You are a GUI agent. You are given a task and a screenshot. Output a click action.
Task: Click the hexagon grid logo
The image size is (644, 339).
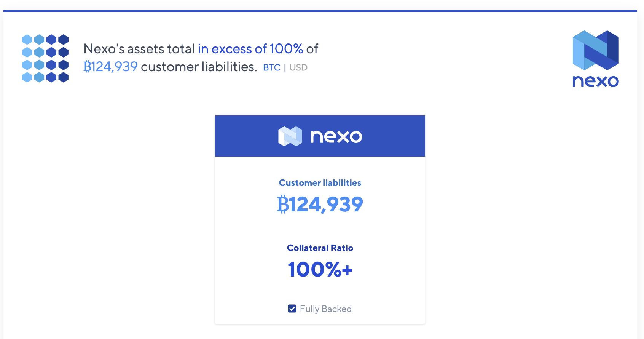click(45, 58)
